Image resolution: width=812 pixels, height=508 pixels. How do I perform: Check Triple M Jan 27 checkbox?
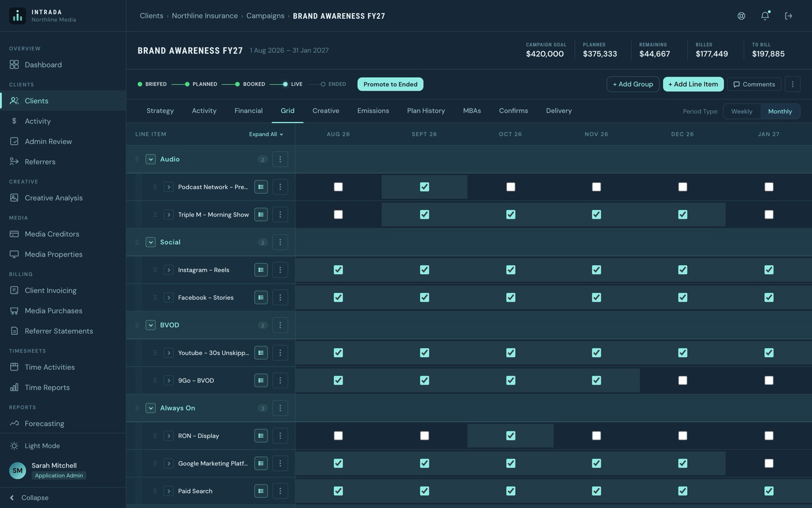point(769,214)
